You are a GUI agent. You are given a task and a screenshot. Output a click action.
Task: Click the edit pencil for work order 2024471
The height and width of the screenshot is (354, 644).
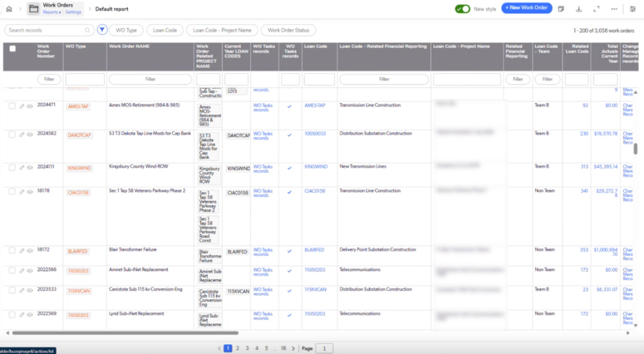point(22,106)
